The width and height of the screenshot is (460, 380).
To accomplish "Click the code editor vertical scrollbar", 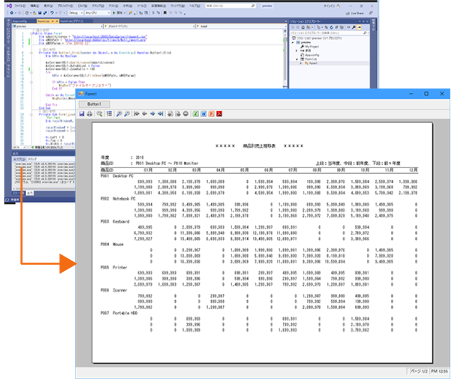I will pyautogui.click(x=285, y=58).
